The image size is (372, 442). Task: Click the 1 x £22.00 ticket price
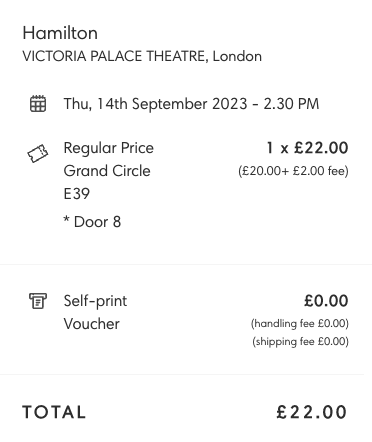point(307,148)
